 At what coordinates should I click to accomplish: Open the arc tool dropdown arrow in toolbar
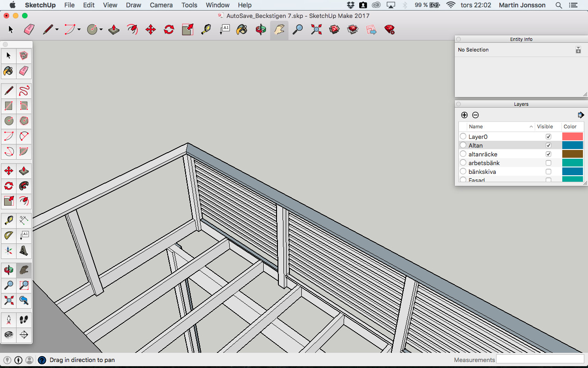pos(79,30)
